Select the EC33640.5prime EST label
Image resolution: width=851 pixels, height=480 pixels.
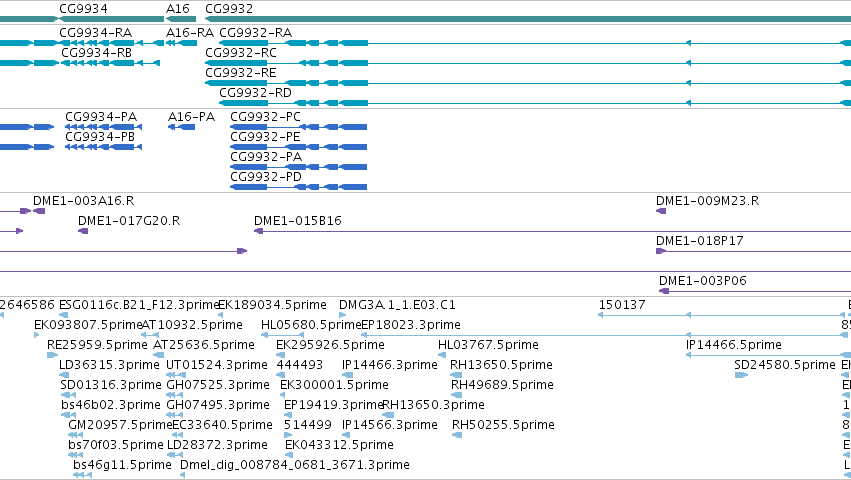tap(223, 425)
